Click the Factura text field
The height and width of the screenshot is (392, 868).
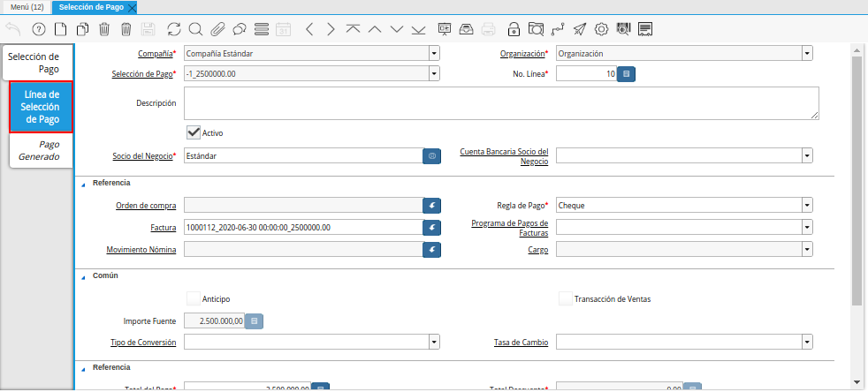303,227
